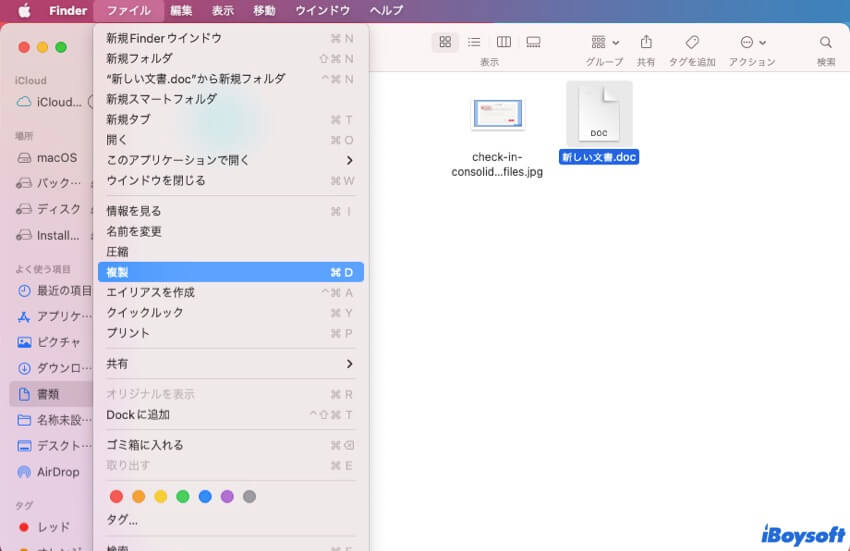Screen dimensions: 850x551
Task: Open the ヘルプ menu
Action: 386,10
